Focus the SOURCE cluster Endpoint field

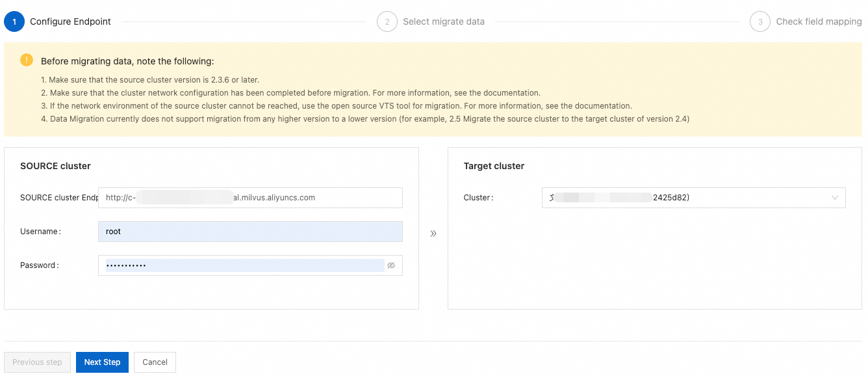(250, 198)
